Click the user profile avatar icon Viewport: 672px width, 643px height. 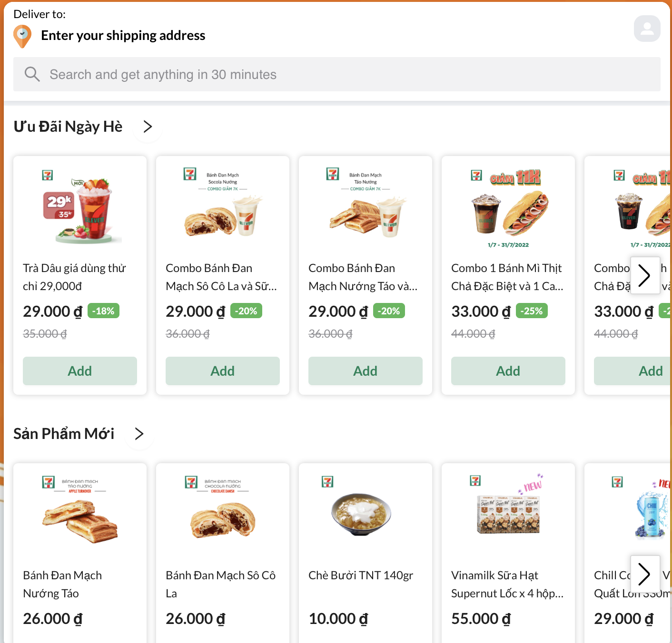[x=647, y=29]
